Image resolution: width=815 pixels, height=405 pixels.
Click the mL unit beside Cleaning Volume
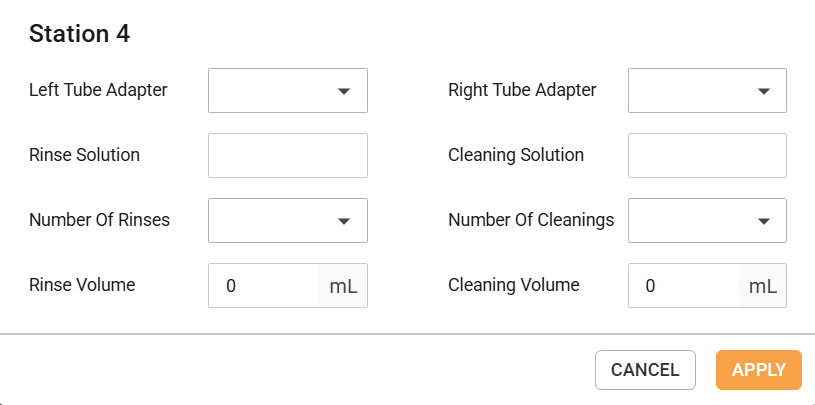763,286
